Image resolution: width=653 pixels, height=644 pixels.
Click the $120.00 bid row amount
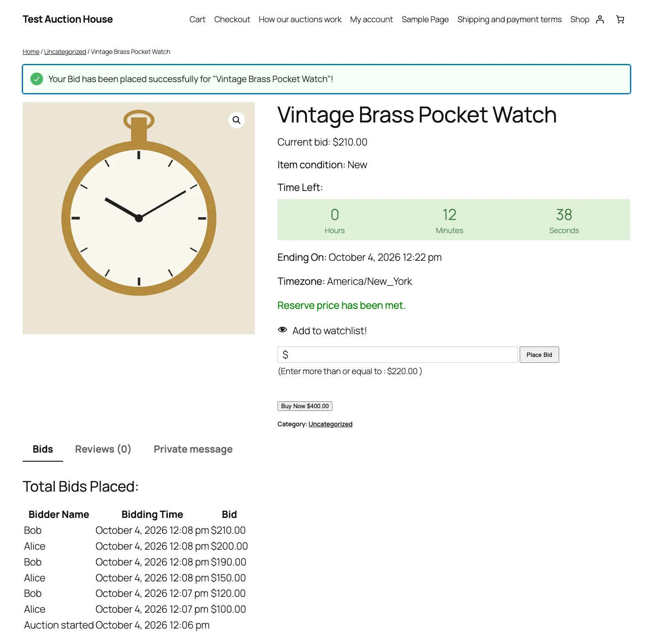click(x=228, y=593)
